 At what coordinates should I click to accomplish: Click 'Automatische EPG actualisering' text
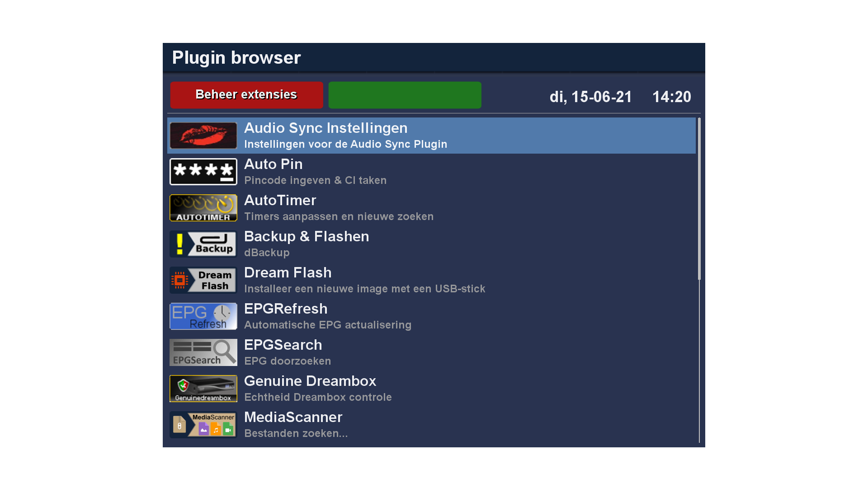pos(328,325)
